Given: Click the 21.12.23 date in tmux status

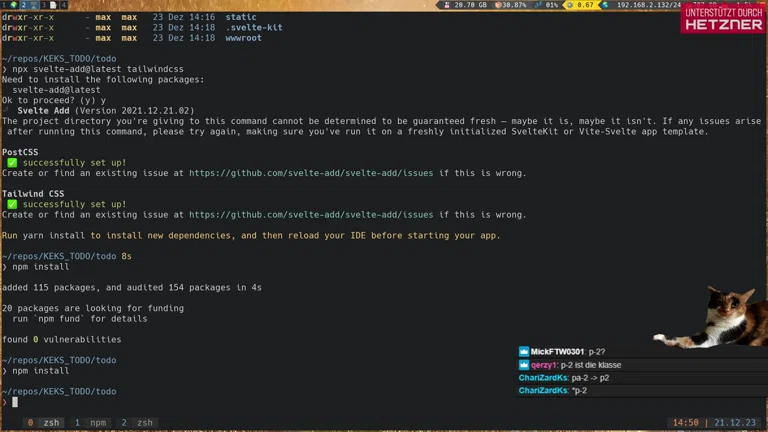Looking at the screenshot, I should tap(735, 423).
